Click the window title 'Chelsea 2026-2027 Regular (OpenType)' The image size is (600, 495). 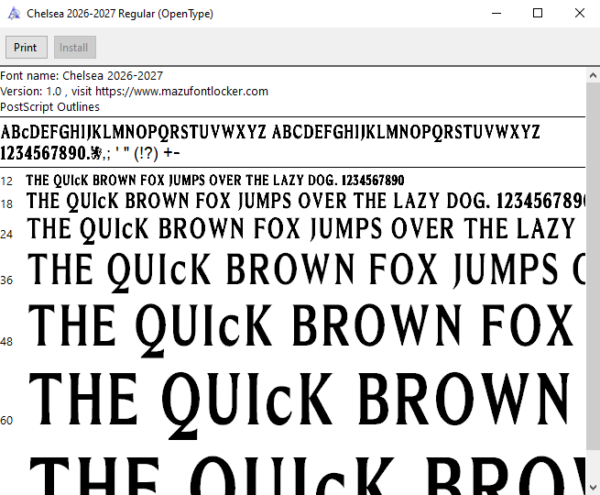(x=120, y=14)
